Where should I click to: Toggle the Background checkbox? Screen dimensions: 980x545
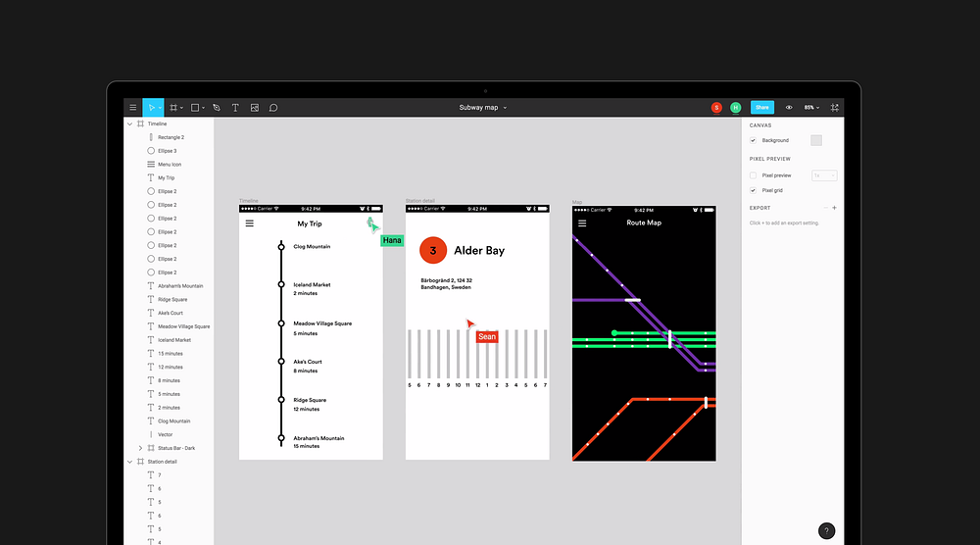753,140
